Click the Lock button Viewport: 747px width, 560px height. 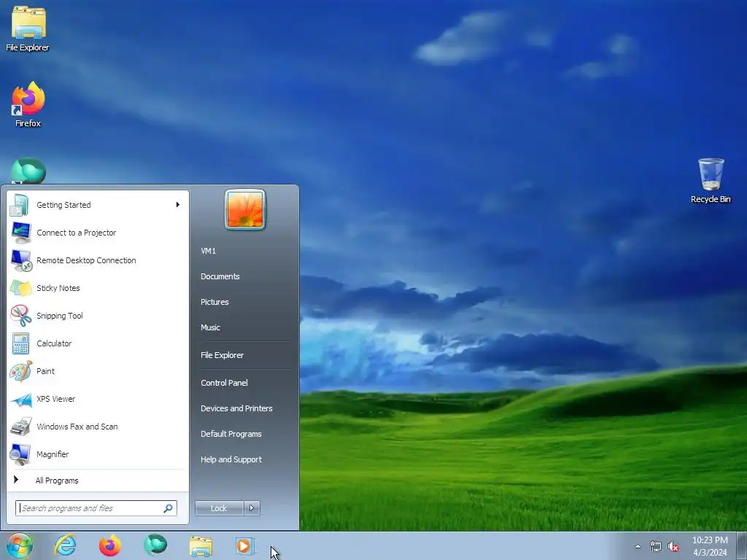coord(219,508)
